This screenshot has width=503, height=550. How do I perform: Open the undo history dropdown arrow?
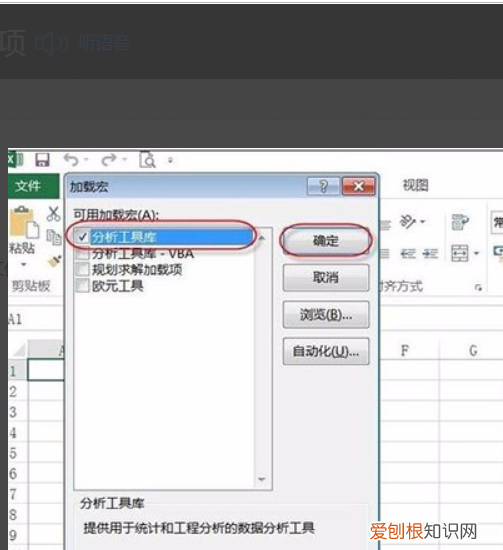(x=86, y=160)
